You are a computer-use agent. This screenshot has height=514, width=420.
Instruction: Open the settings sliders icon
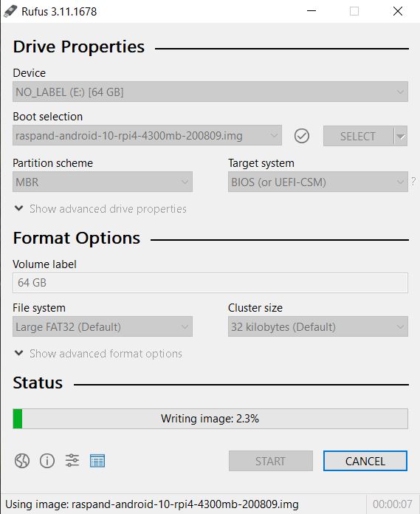coord(72,461)
